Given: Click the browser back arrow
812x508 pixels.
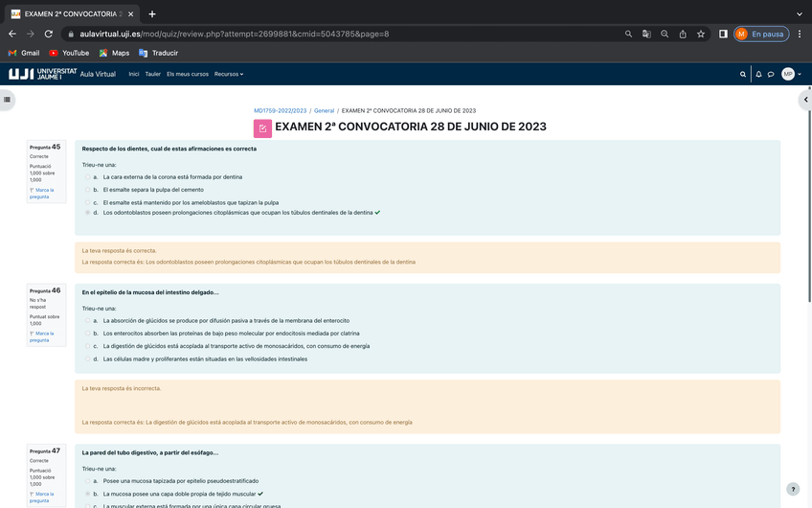Looking at the screenshot, I should tap(12, 34).
